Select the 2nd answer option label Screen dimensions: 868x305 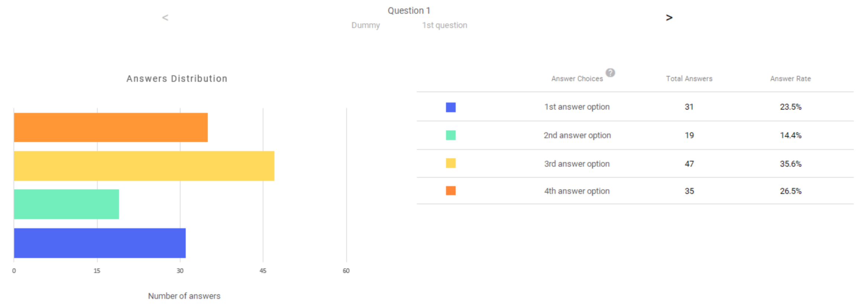click(x=577, y=135)
